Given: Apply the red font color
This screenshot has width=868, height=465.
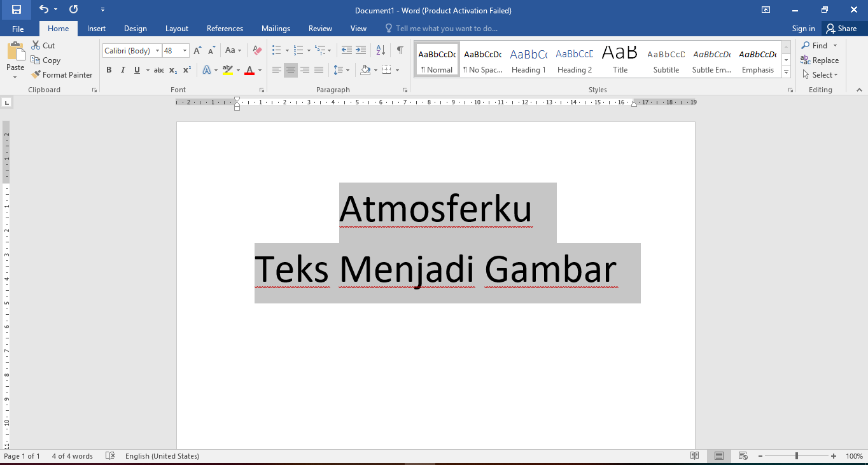Looking at the screenshot, I should (249, 70).
